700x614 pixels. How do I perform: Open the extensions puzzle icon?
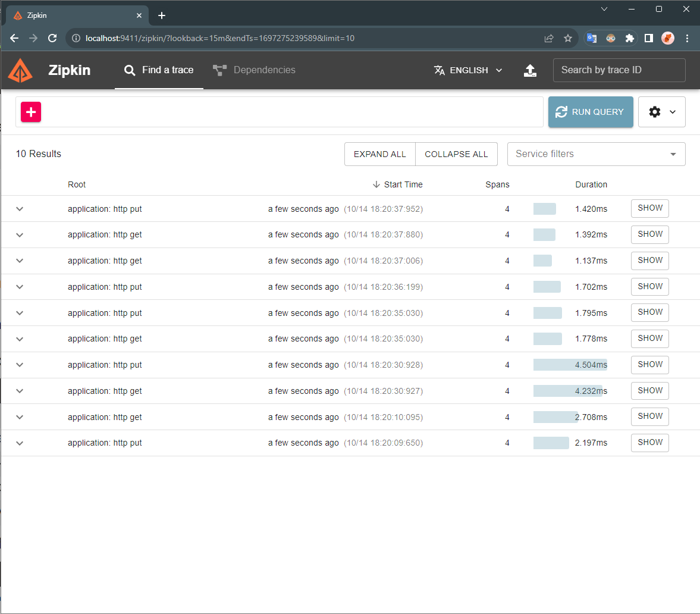pyautogui.click(x=629, y=39)
